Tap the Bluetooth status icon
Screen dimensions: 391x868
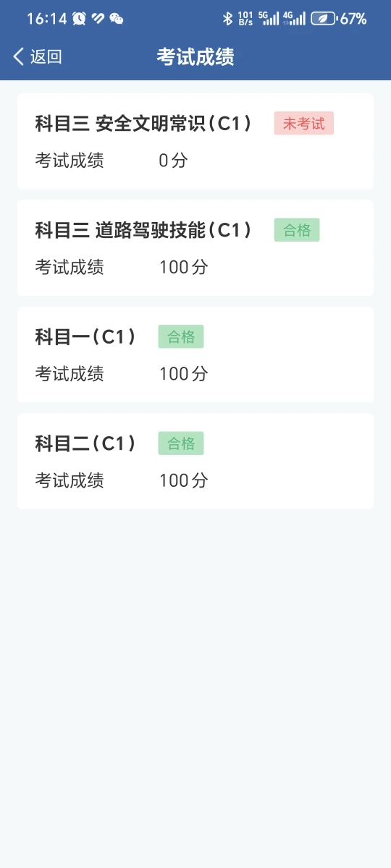[x=227, y=19]
